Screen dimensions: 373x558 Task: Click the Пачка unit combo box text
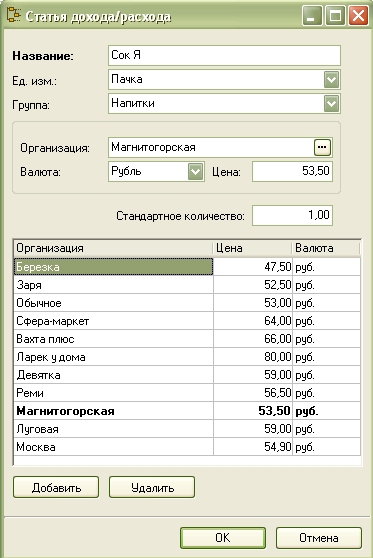(127, 79)
